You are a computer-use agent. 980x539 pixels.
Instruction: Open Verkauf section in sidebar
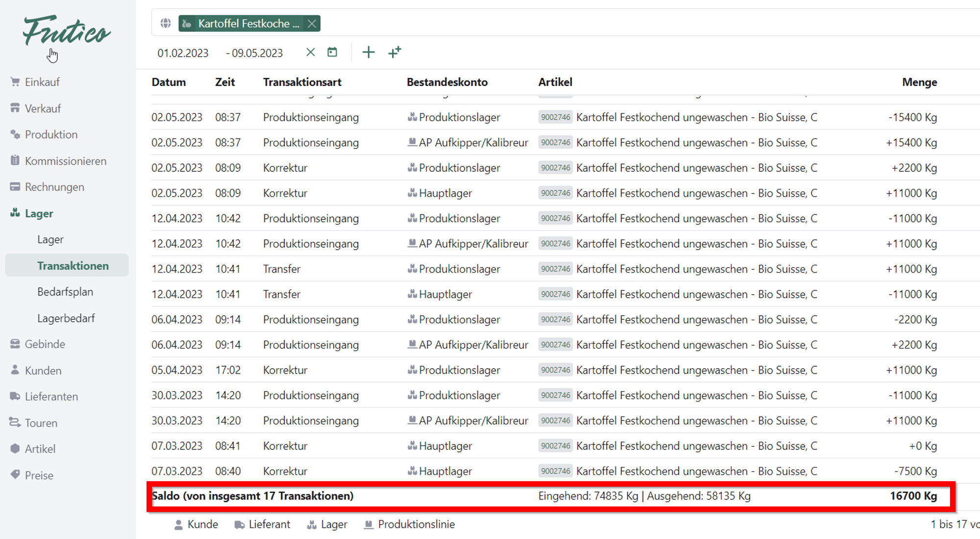pos(43,109)
